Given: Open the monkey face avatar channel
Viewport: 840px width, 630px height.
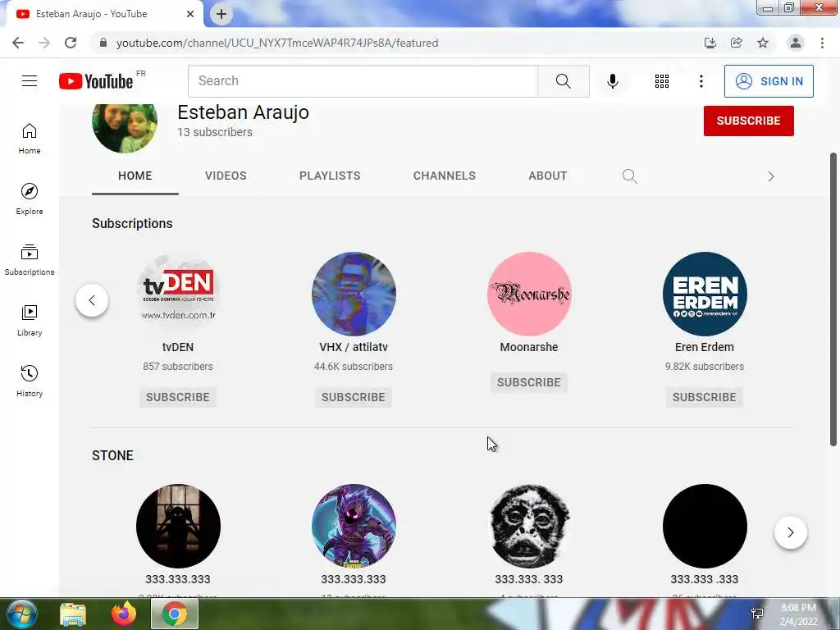Looking at the screenshot, I should 529,526.
